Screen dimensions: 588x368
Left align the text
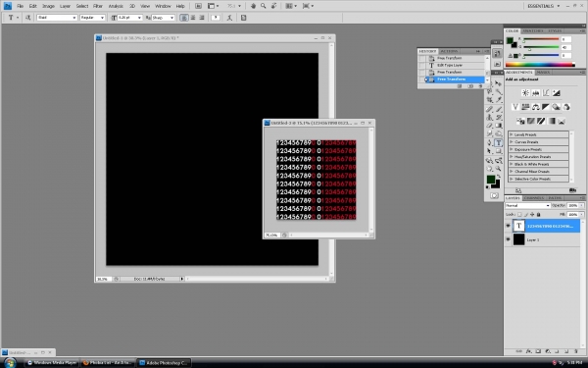(x=184, y=18)
